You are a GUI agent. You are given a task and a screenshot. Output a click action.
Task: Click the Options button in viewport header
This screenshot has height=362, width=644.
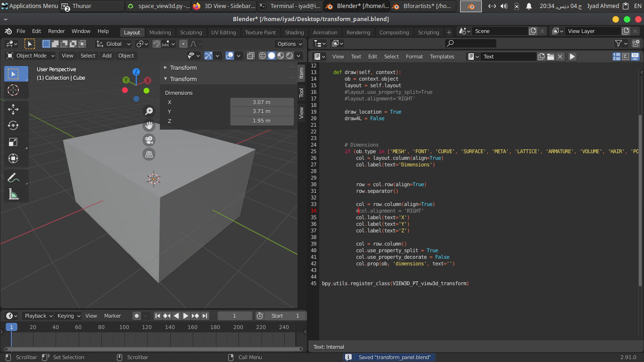(x=289, y=44)
